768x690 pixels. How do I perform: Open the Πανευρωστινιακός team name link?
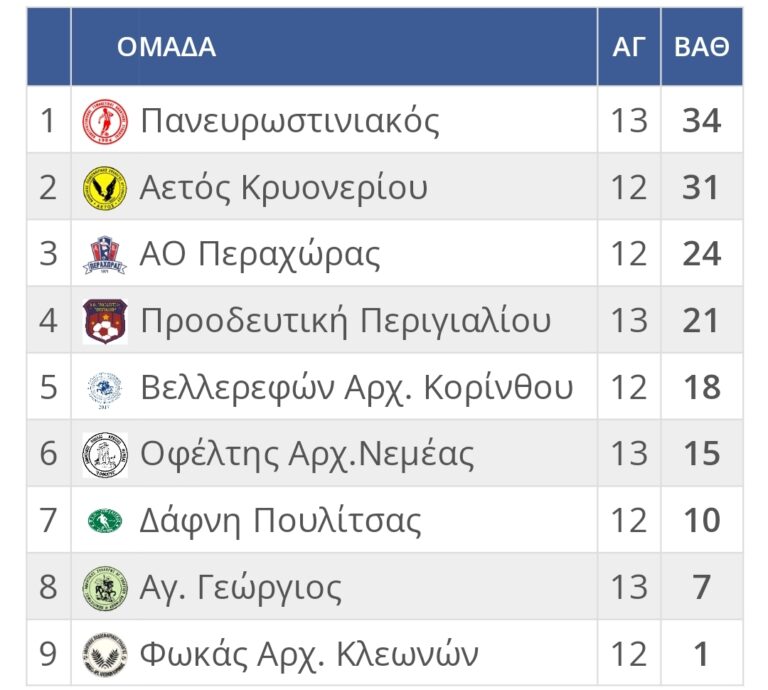pos(290,121)
